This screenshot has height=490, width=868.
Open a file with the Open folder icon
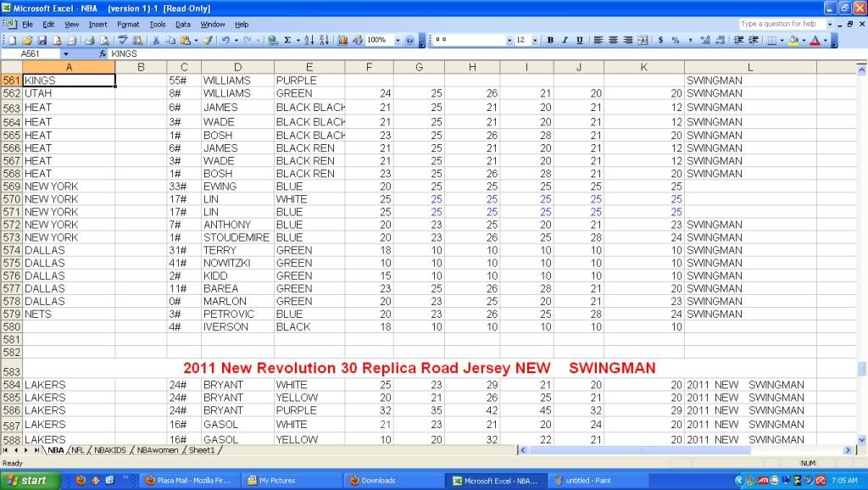click(x=27, y=41)
